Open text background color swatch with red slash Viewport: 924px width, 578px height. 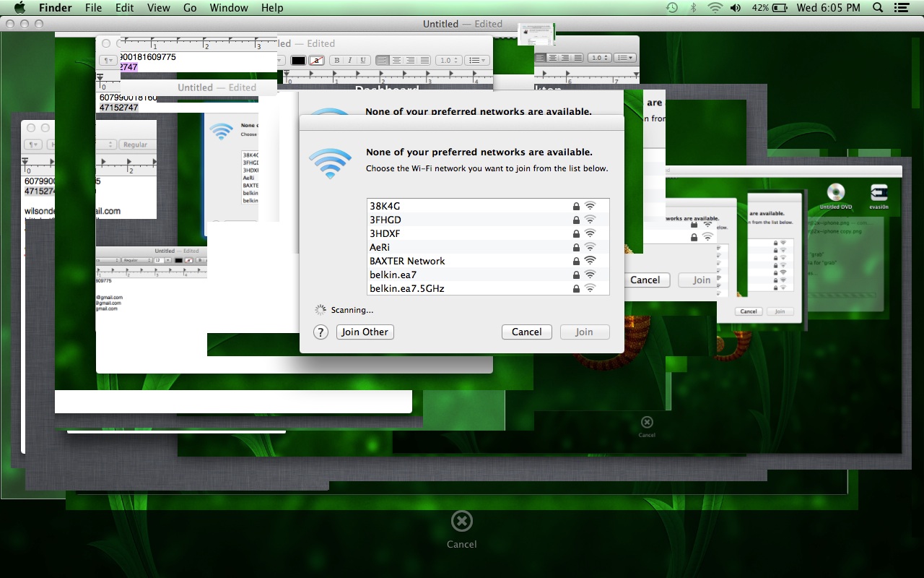(x=316, y=60)
